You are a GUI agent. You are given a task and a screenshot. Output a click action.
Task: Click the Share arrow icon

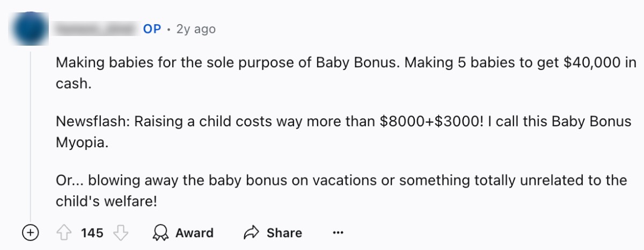point(251,233)
